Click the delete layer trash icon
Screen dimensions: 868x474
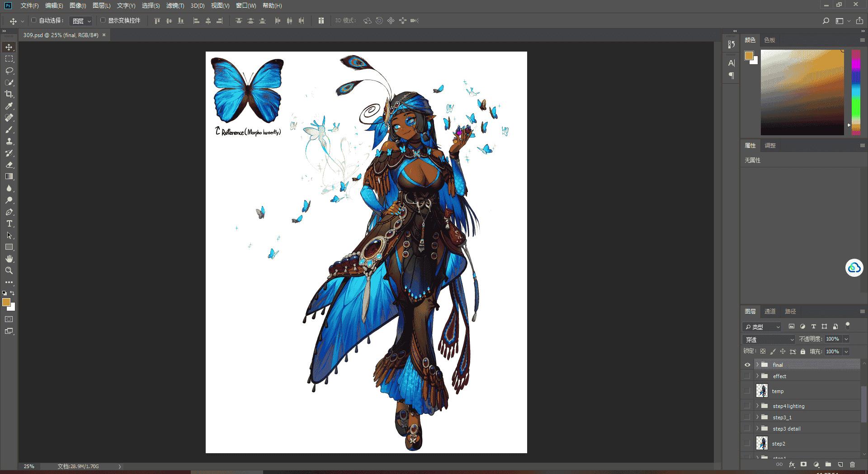[x=852, y=464]
